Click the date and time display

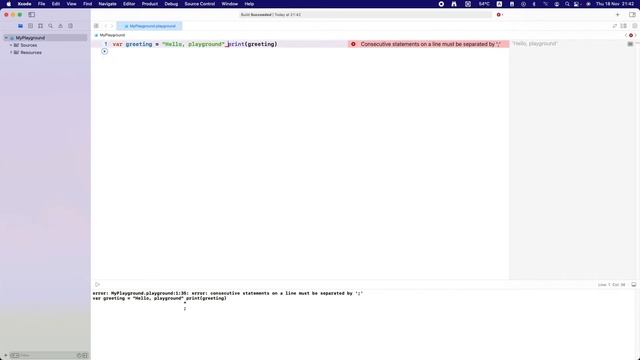pos(615,4)
